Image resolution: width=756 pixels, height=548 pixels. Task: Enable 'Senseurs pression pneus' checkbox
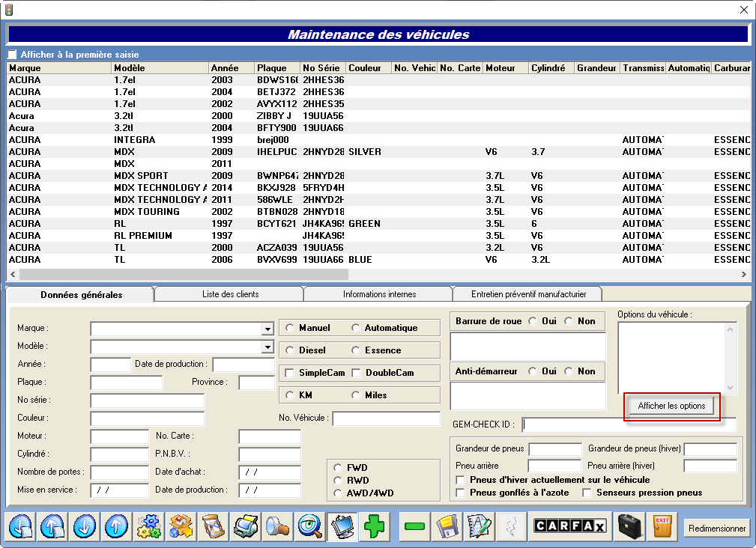(587, 493)
